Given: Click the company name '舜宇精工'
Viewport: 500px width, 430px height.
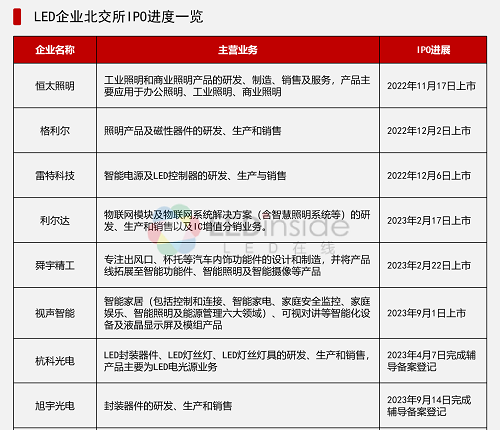Looking at the screenshot, I should [55, 265].
